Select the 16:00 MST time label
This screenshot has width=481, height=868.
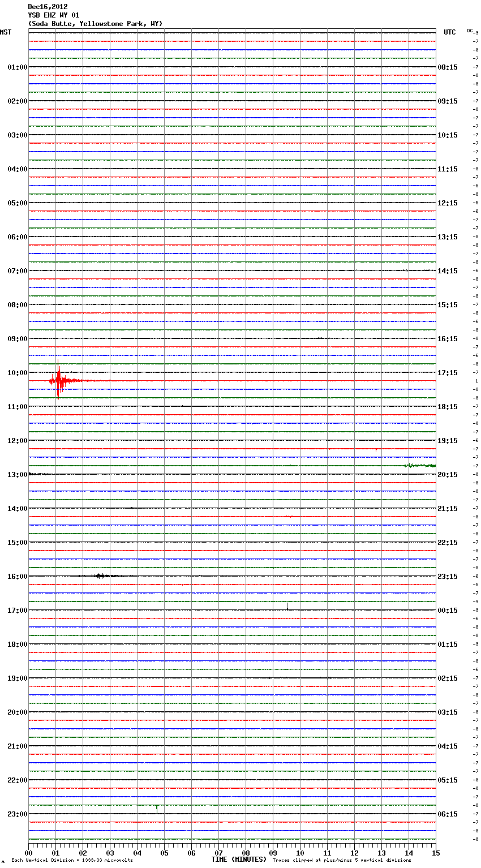(18, 577)
